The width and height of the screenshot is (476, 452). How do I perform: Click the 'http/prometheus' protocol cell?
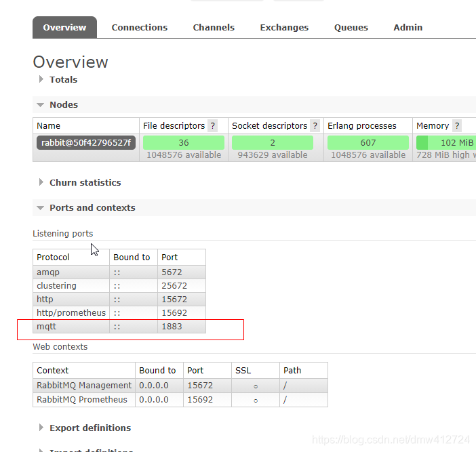click(x=71, y=313)
